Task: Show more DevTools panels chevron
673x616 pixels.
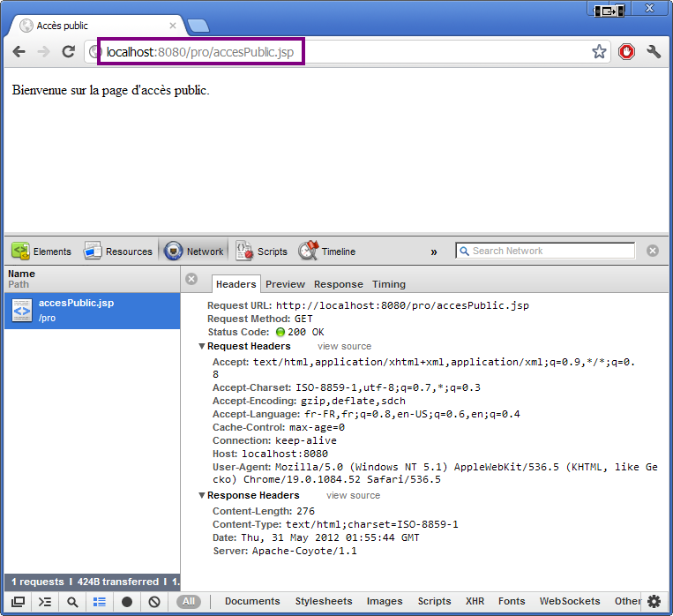Action: [x=434, y=252]
